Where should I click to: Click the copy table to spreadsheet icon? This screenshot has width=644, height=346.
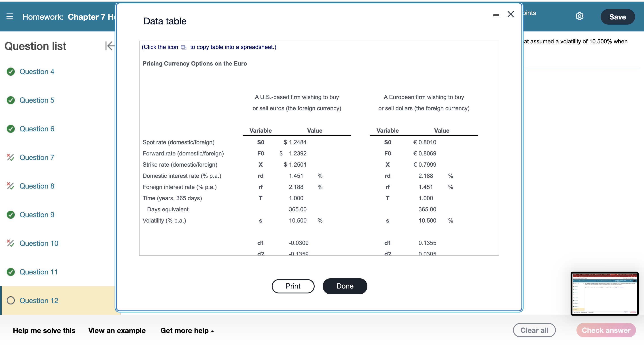[184, 47]
